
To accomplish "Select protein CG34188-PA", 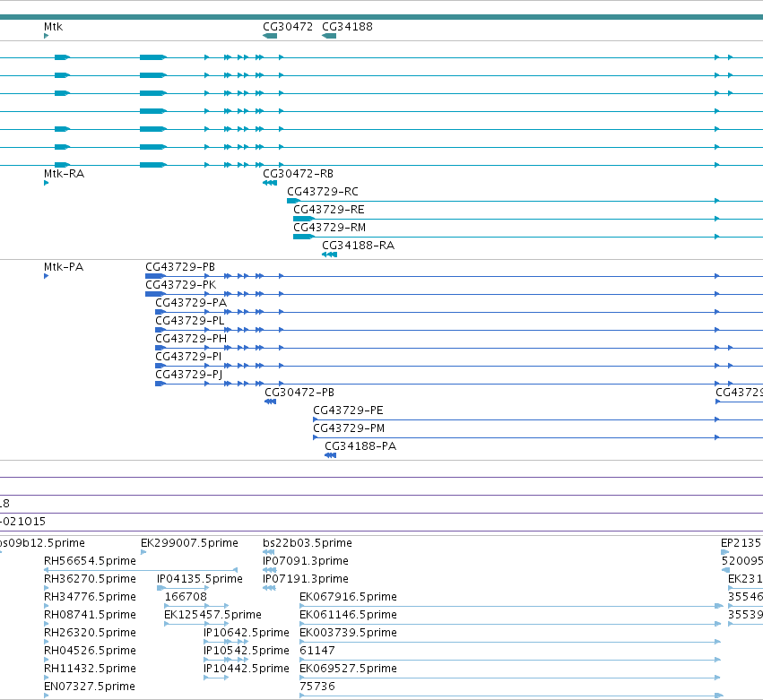I will (360, 447).
